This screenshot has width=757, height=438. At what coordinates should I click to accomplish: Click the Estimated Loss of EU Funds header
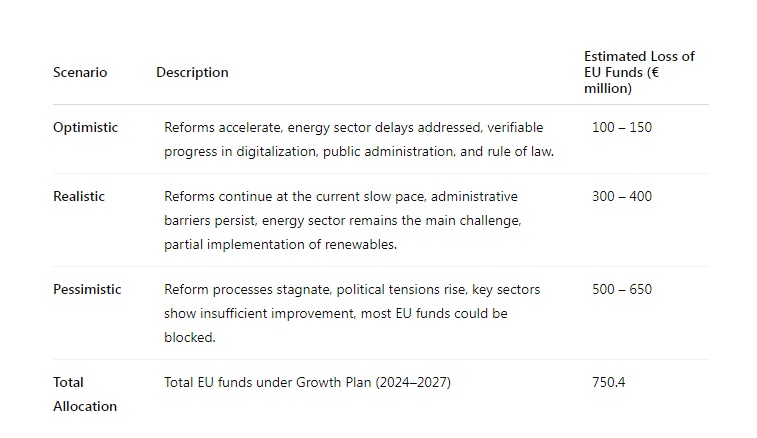639,72
